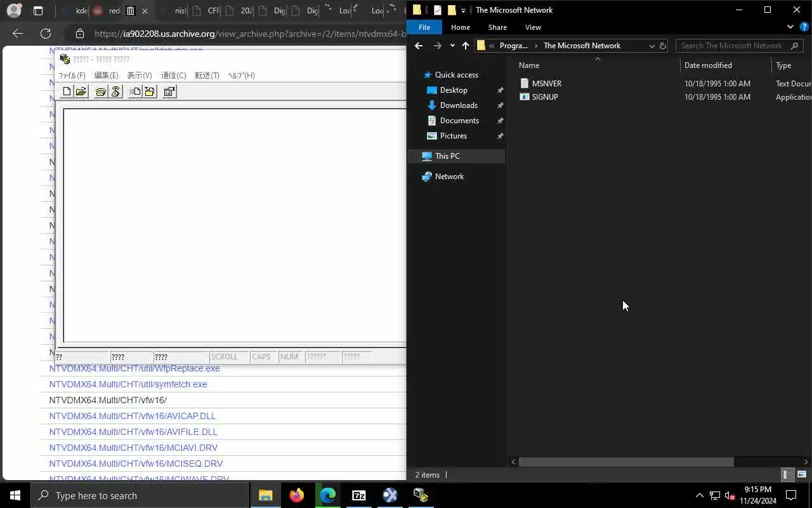The height and width of the screenshot is (508, 812).
Task: Go back in the Edge browser
Action: click(18, 34)
